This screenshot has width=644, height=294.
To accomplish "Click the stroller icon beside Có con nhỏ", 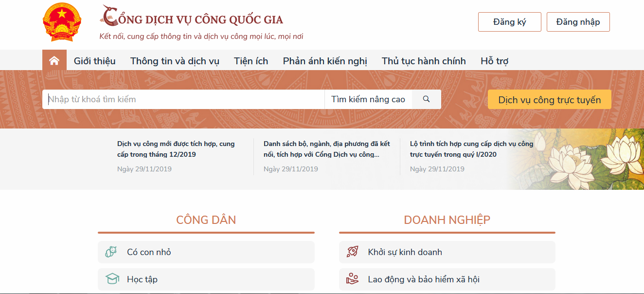I will [x=111, y=252].
